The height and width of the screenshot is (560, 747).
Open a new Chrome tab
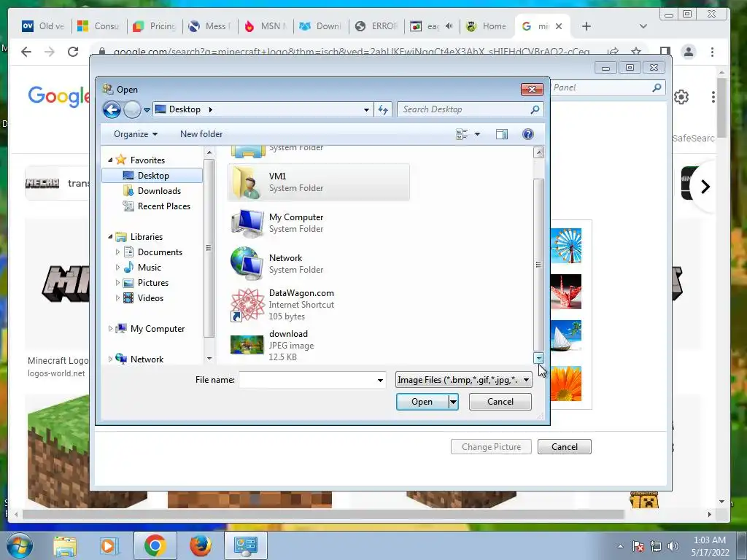[x=587, y=27]
